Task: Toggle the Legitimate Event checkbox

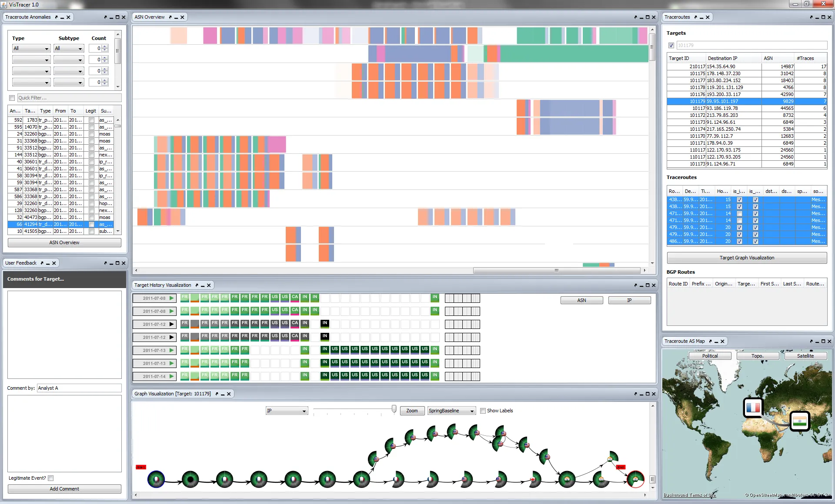Action: tap(51, 478)
